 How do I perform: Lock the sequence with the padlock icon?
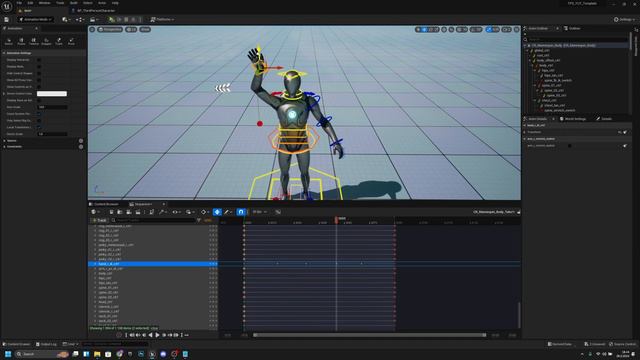[x=519, y=212]
